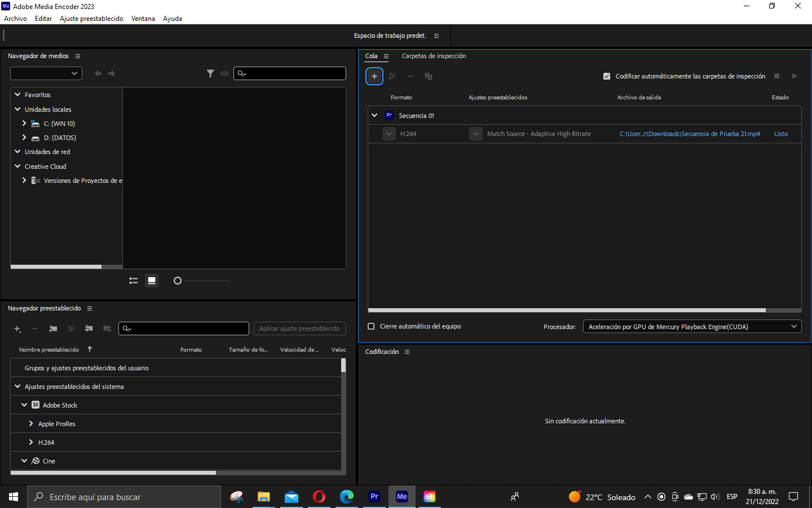Add a new source to the queue
The width and height of the screenshot is (812, 508).
tap(374, 76)
